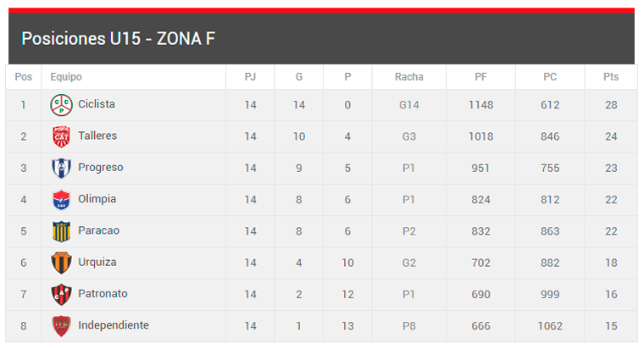
Task: Open the Ciclista team name link
Action: tap(97, 104)
